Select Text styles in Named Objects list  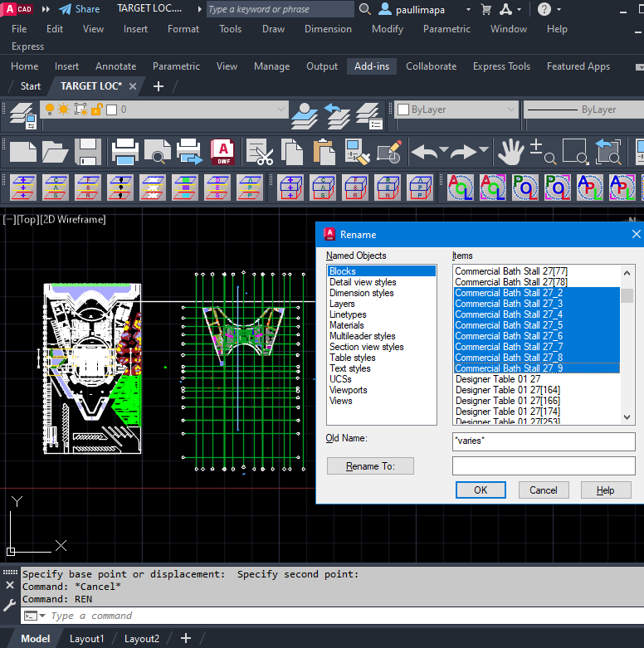(349, 368)
